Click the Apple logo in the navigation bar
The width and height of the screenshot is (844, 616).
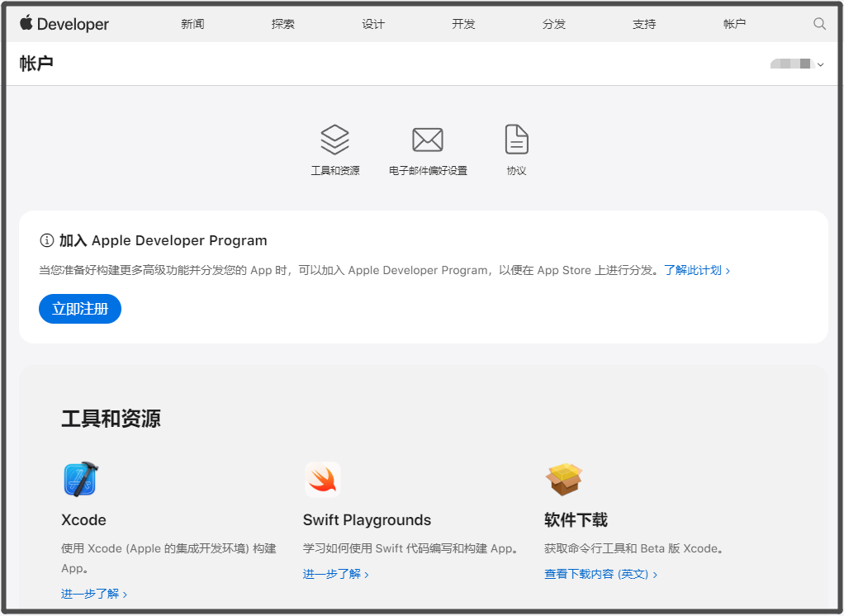point(26,23)
